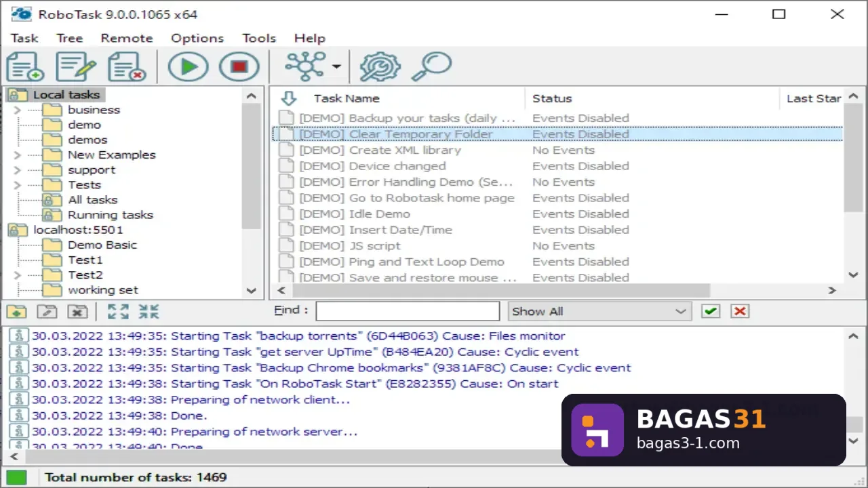Viewport: 868px width, 488px height.
Task: Apply filter with green checkmark button
Action: coord(710,311)
